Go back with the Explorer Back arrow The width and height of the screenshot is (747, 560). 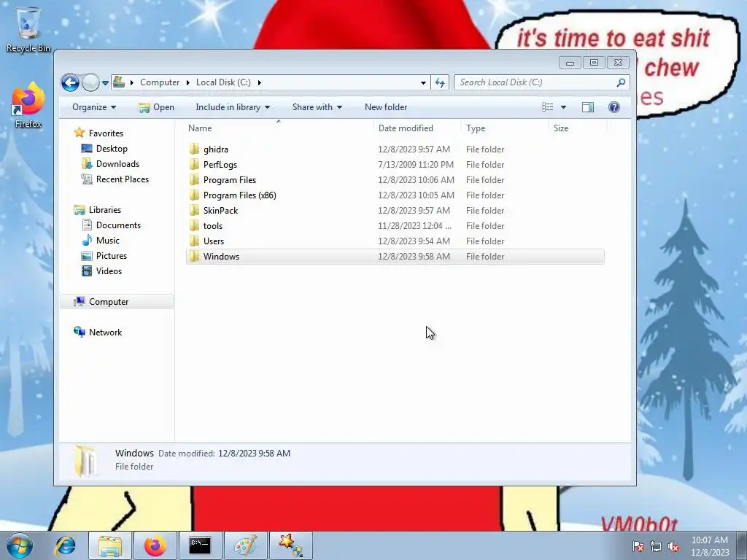(x=70, y=82)
